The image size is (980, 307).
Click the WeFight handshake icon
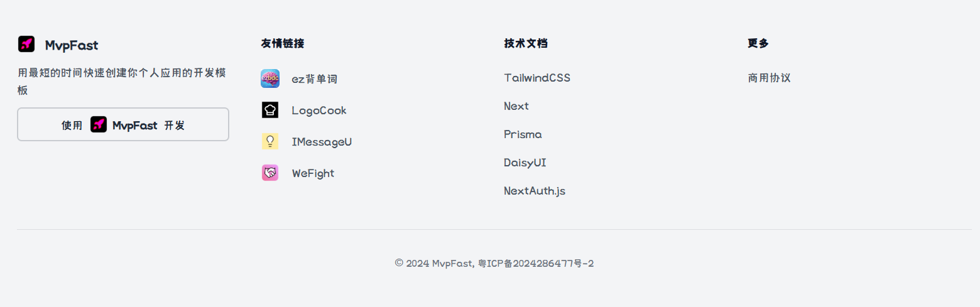(270, 173)
